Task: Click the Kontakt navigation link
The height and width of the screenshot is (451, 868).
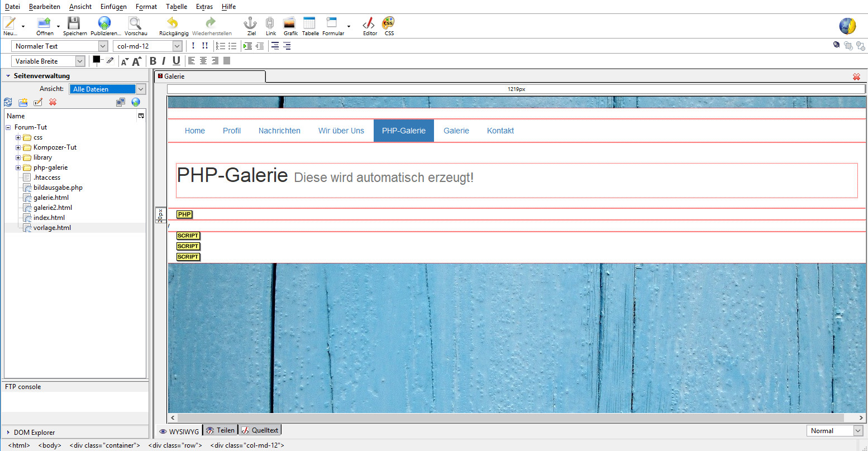Action: (500, 131)
